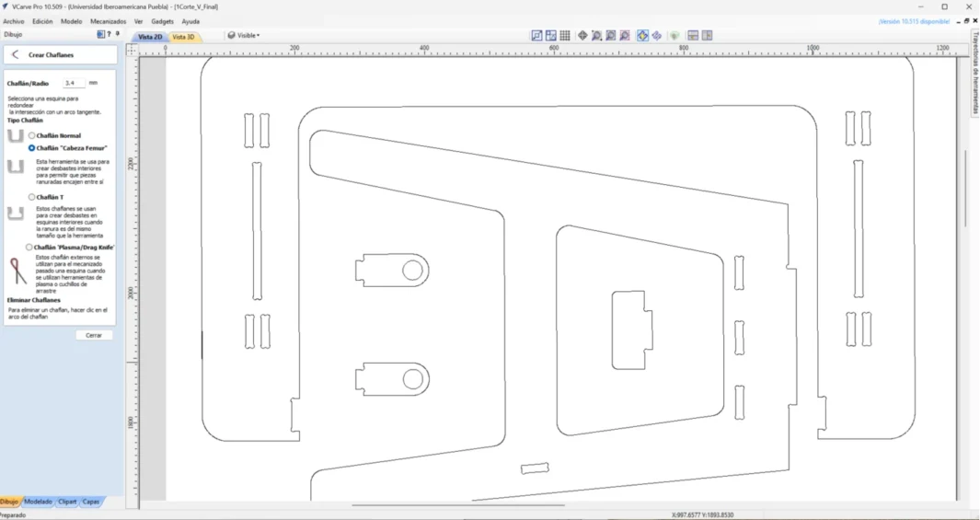Select Chaflán 'Plasma/Drag Knife' radio option
Viewport: 980px width, 520px height.
(29, 247)
